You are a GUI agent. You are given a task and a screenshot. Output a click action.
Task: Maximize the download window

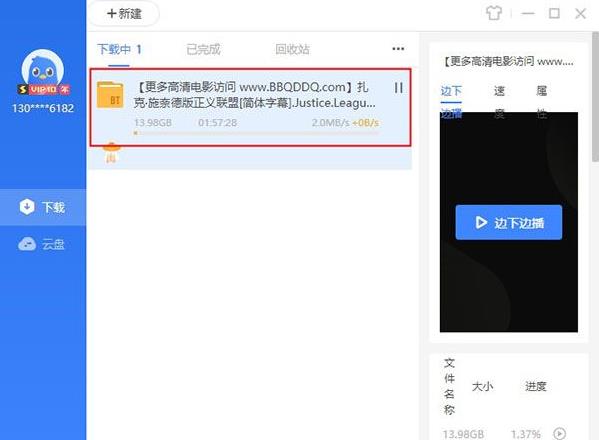pos(554,14)
